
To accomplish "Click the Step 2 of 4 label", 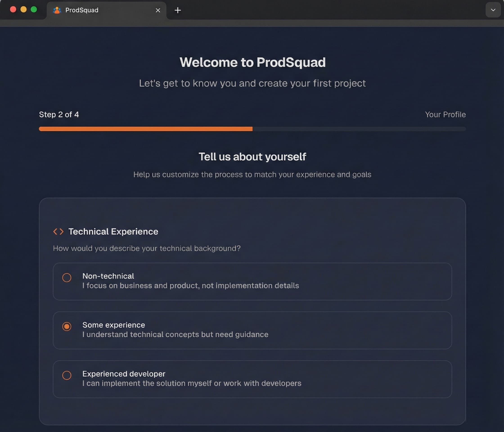I will pyautogui.click(x=59, y=114).
